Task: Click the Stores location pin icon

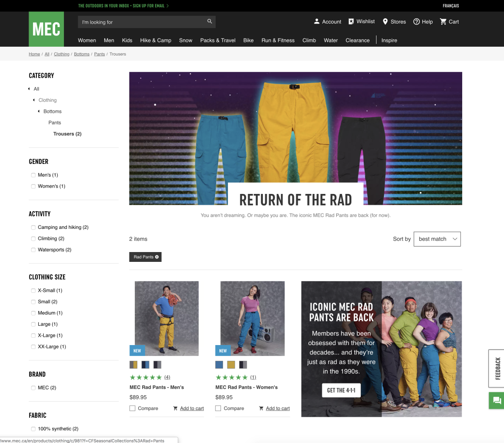Action: 385,22
